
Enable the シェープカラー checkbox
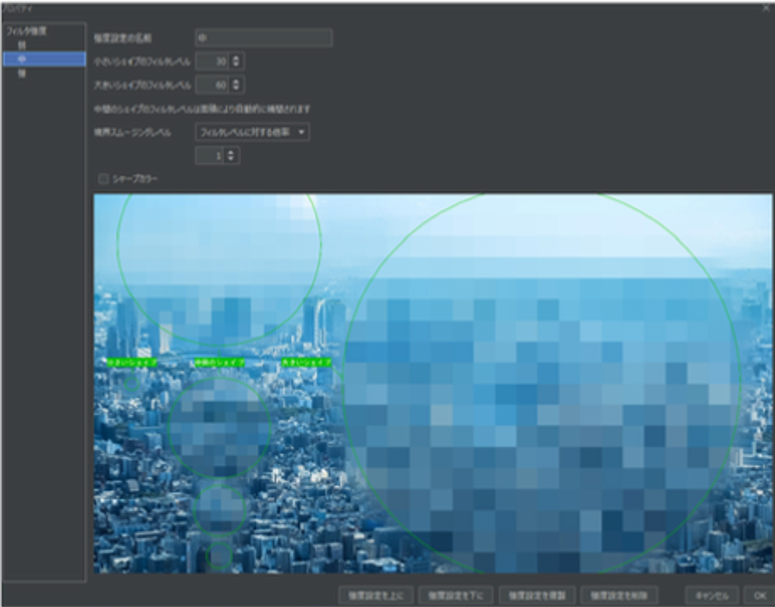tap(103, 179)
